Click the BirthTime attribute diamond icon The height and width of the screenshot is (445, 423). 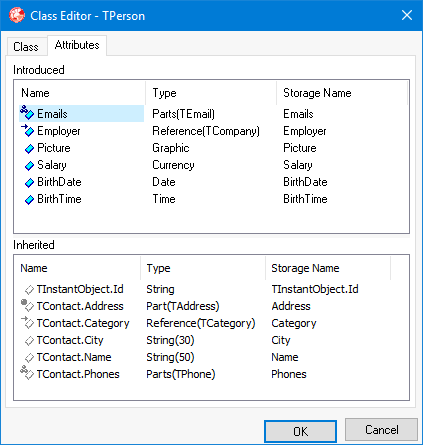click(29, 199)
